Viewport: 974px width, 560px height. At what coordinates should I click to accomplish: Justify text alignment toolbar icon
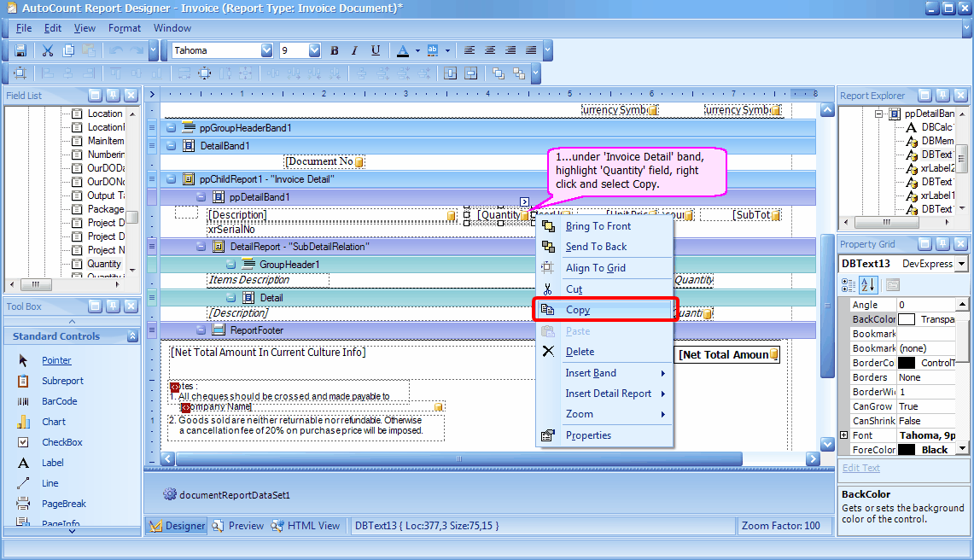(x=531, y=50)
